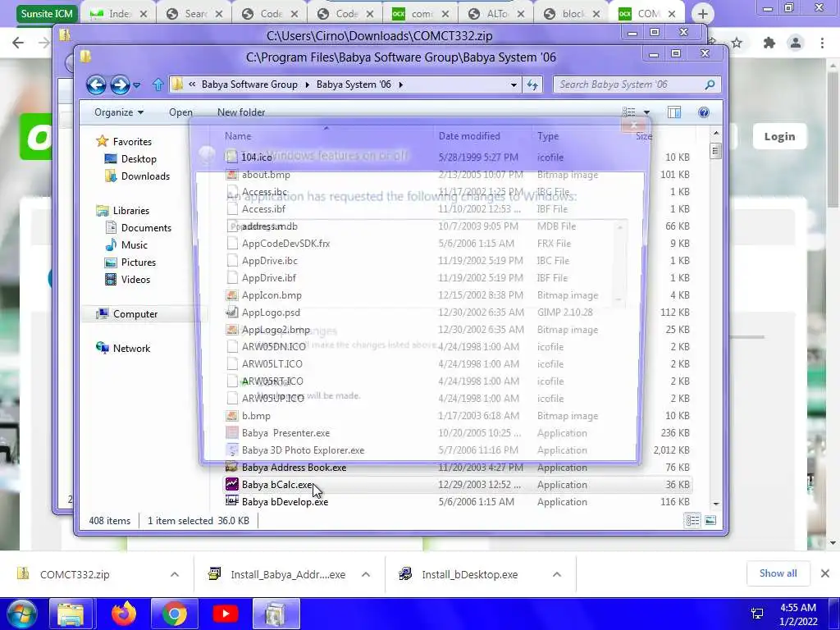Viewport: 840px width, 630px height.
Task: Open YouTube icon on the taskbar
Action: tap(226, 614)
